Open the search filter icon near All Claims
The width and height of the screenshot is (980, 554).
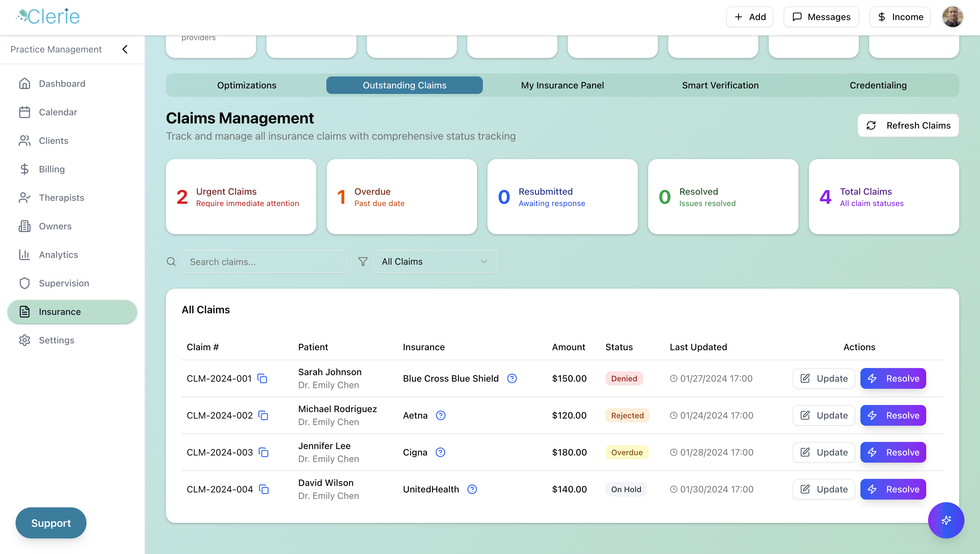pos(362,261)
